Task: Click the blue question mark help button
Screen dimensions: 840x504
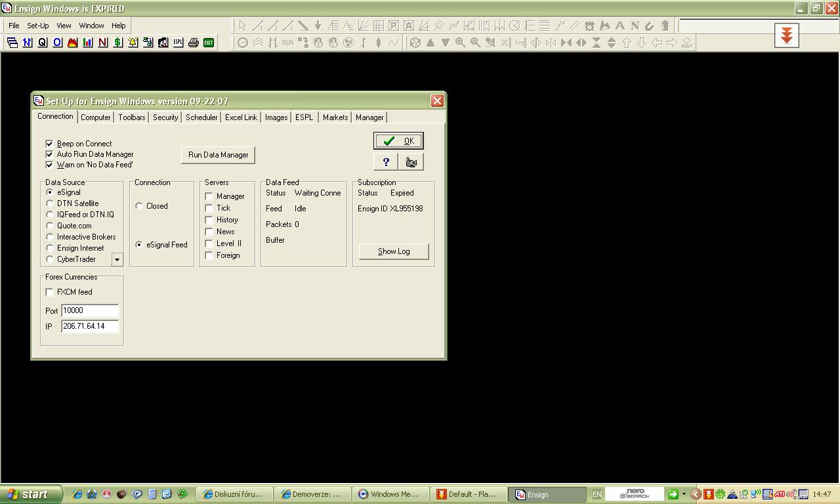Action: pyautogui.click(x=386, y=162)
